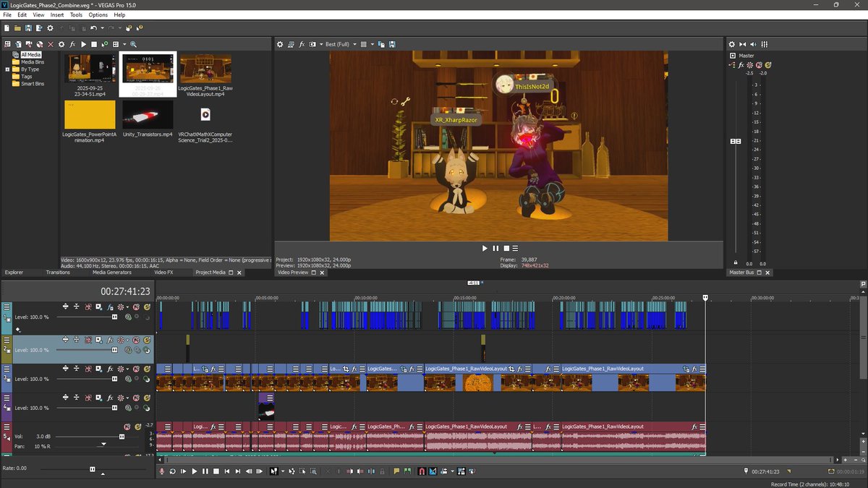The image size is (868, 488).
Task: Select the Zoom Edit tool magnifier
Action: tap(313, 471)
